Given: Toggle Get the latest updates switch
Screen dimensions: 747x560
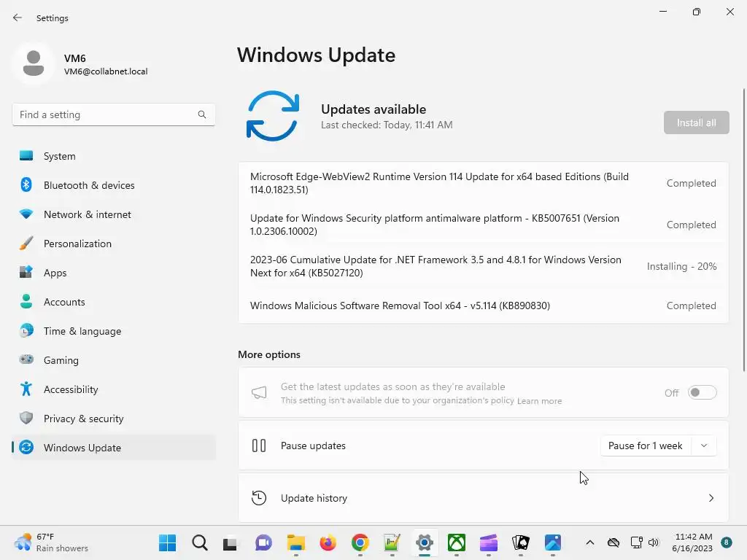Looking at the screenshot, I should coord(702,392).
